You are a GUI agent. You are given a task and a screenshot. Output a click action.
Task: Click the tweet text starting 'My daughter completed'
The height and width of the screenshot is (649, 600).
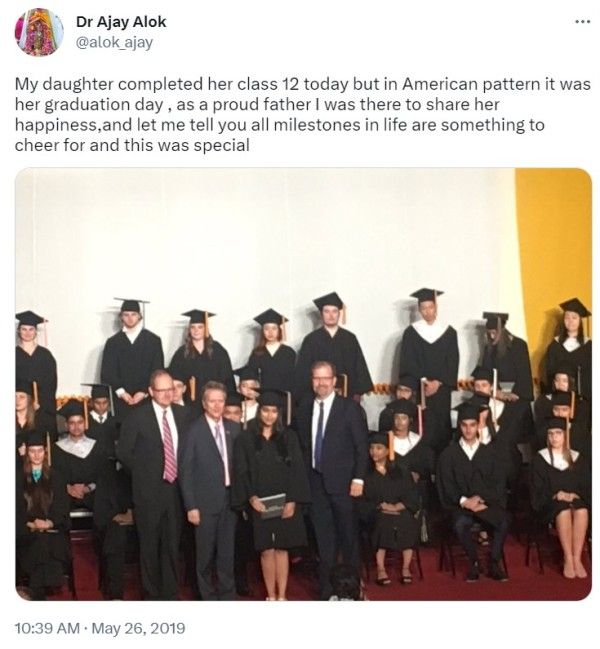click(x=302, y=115)
